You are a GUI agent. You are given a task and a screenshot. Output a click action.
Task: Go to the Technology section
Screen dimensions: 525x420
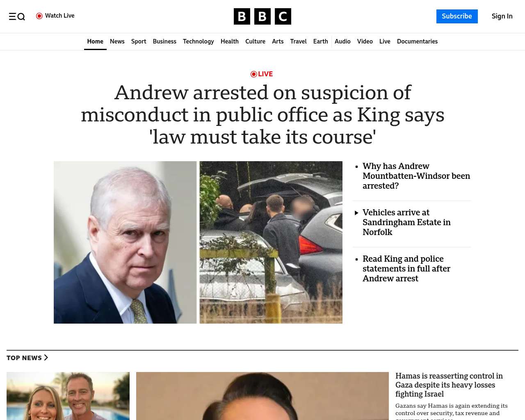pyautogui.click(x=199, y=41)
